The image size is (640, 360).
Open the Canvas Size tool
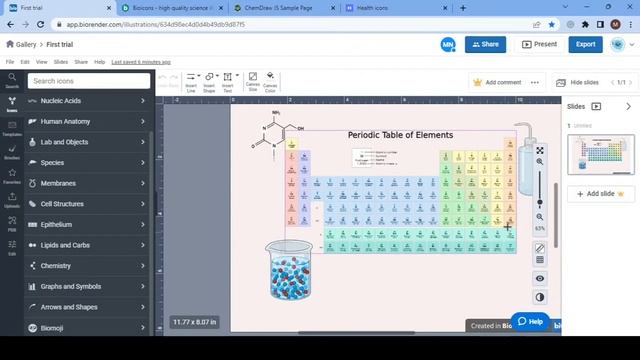(253, 82)
